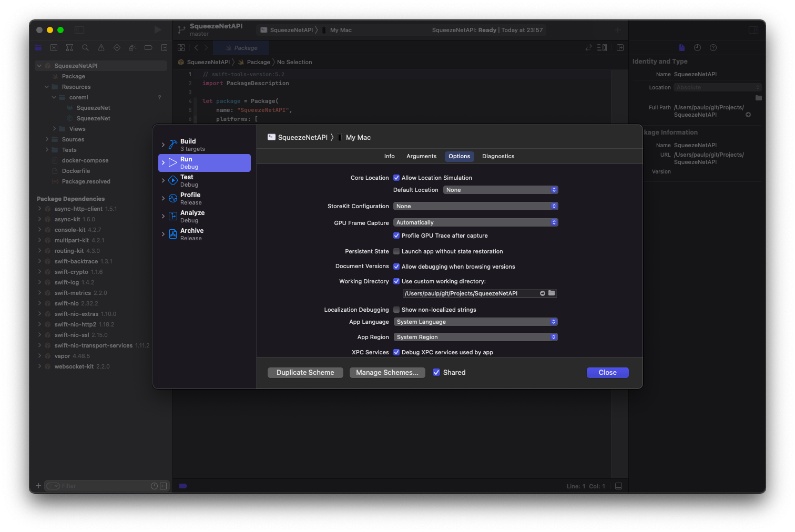
Task: Switch to the Arguments tab
Action: point(421,156)
